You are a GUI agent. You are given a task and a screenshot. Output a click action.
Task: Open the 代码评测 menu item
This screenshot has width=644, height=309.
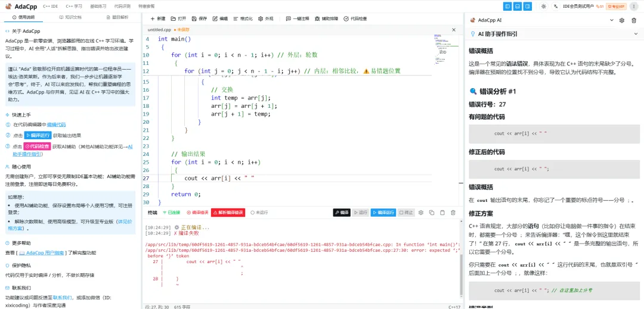click(122, 7)
